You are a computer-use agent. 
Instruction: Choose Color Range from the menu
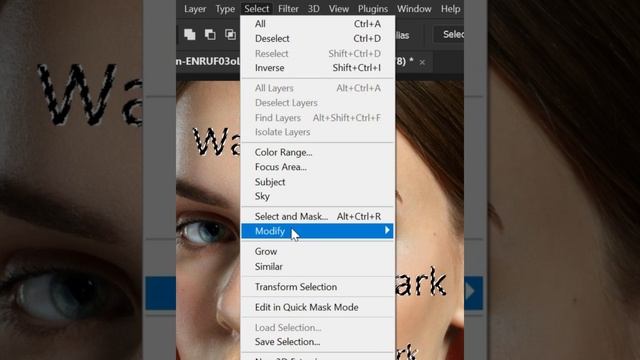click(318, 152)
